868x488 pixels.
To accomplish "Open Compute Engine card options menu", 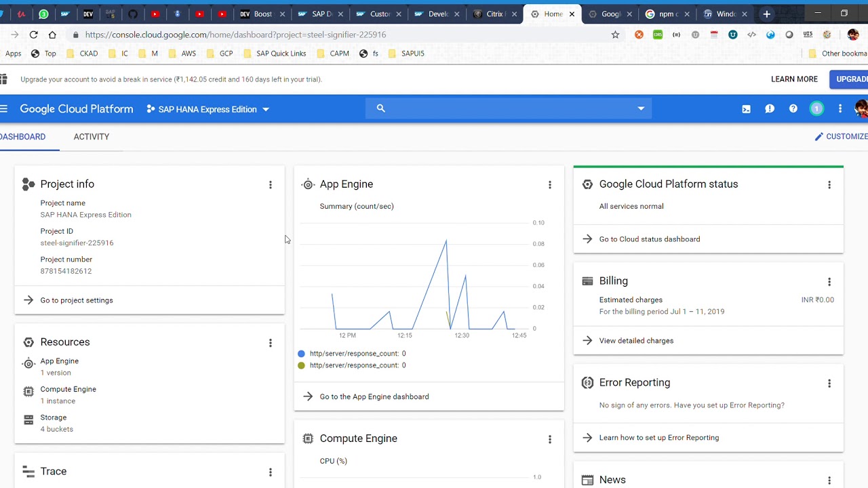I will pyautogui.click(x=550, y=439).
